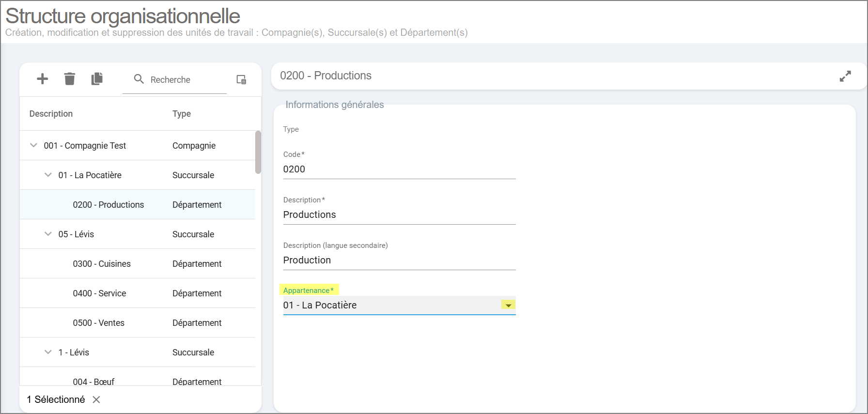Collapse the 01 - La Pocatière branch
Screen dimensions: 868x414
48,175
